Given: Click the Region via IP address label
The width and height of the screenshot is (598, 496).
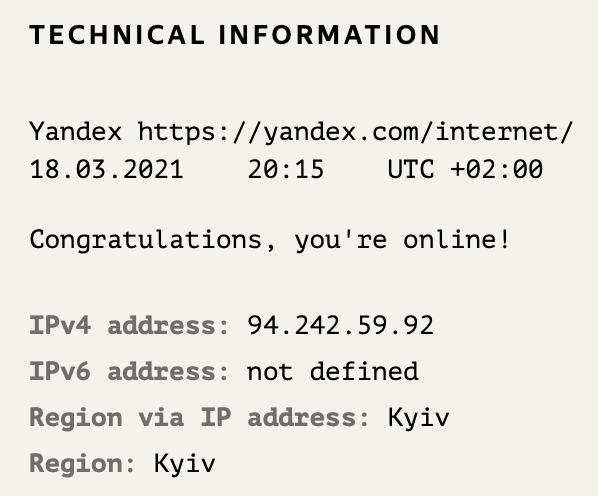Looking at the screenshot, I should [199, 417].
